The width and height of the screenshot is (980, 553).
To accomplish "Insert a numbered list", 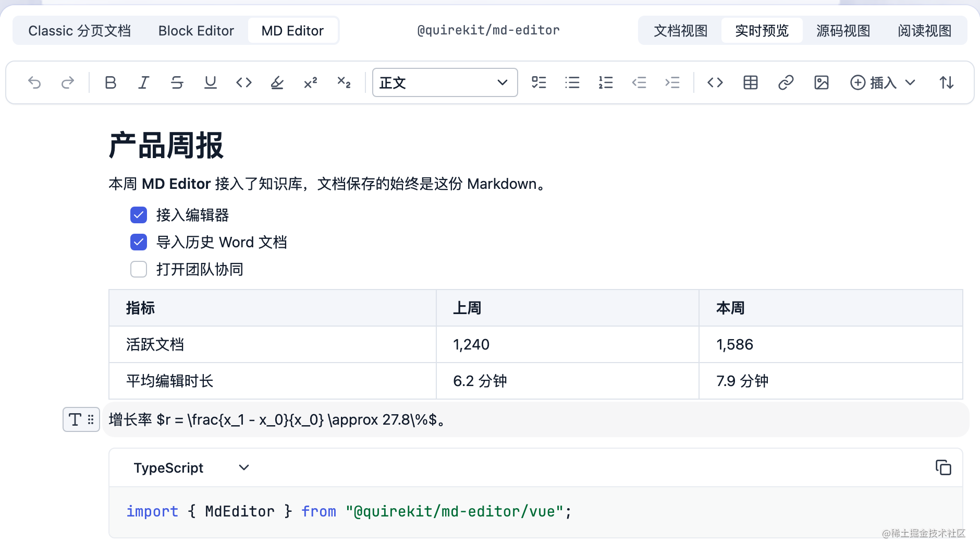I will coord(606,82).
